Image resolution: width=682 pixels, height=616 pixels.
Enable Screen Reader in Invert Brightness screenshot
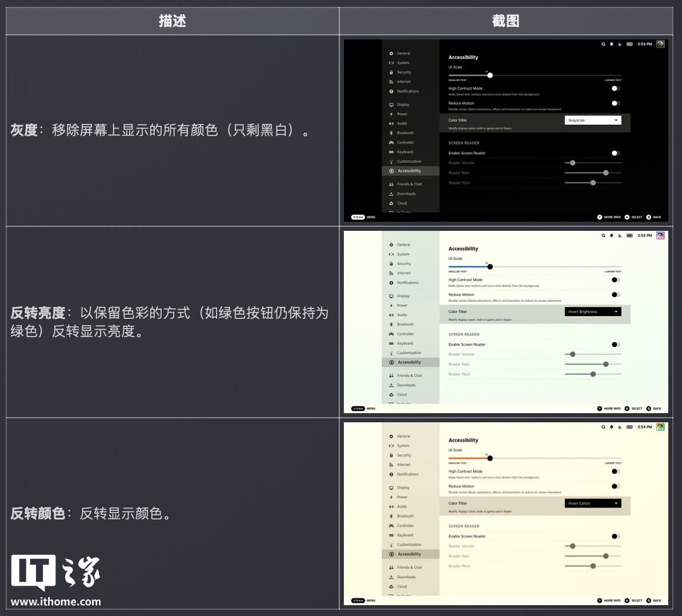click(x=615, y=345)
